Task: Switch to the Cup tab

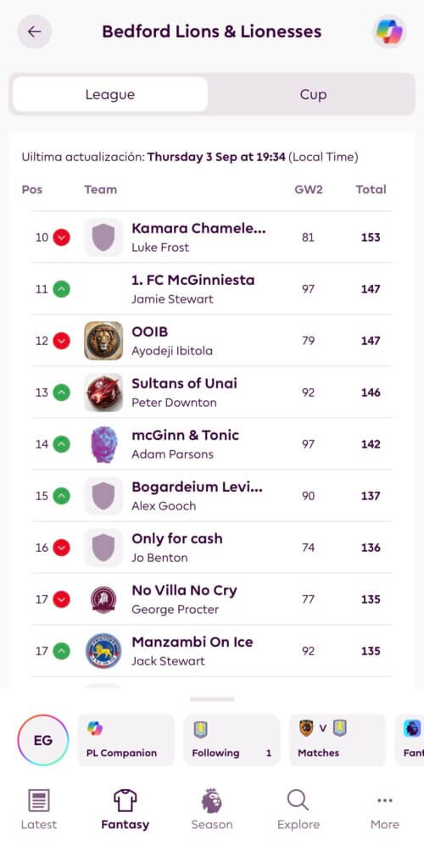Action: pyautogui.click(x=313, y=95)
